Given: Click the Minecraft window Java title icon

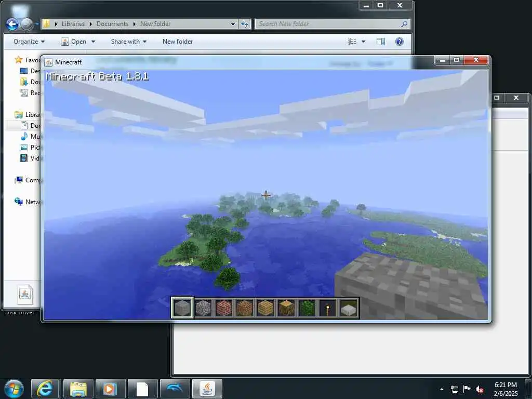Looking at the screenshot, I should (x=48, y=62).
